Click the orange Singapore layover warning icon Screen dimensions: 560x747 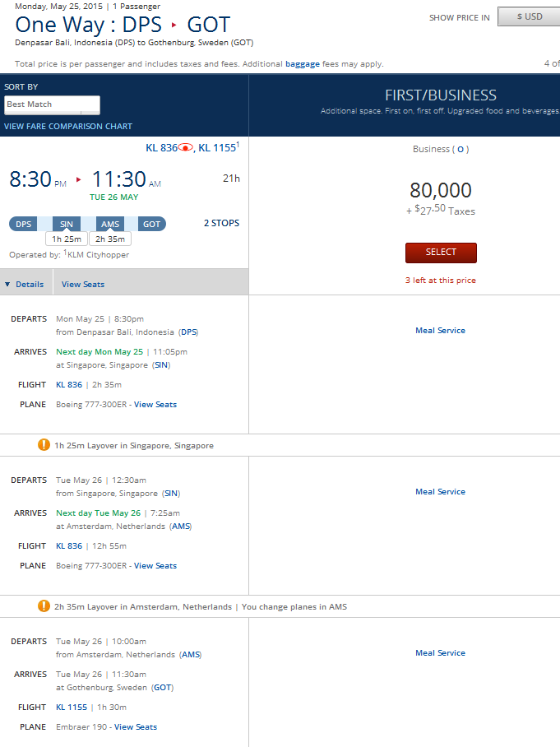click(44, 445)
